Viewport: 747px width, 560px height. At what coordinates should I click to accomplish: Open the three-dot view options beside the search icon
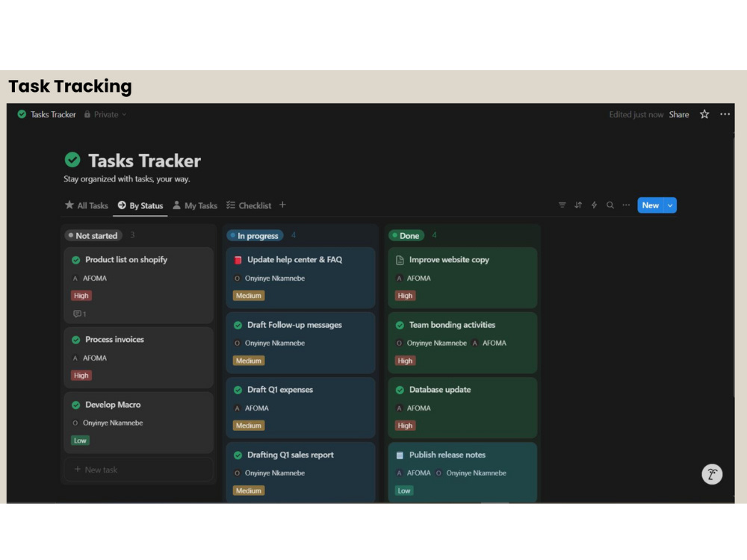pyautogui.click(x=626, y=205)
